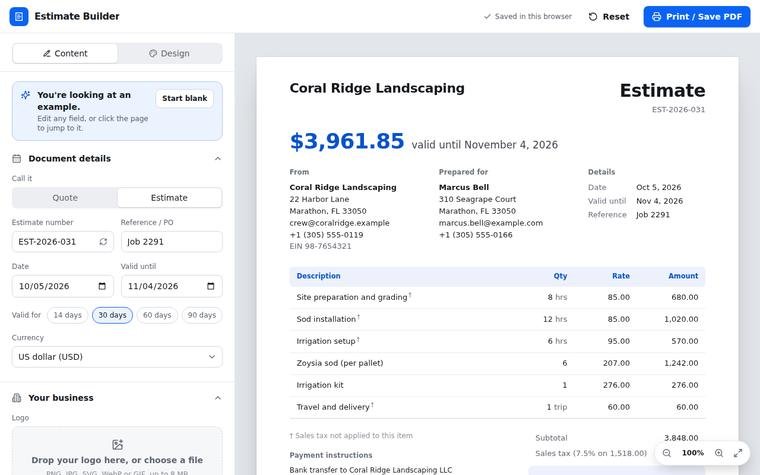Click crew@coralridge.example in From section
This screenshot has width=760, height=475.
339,223
